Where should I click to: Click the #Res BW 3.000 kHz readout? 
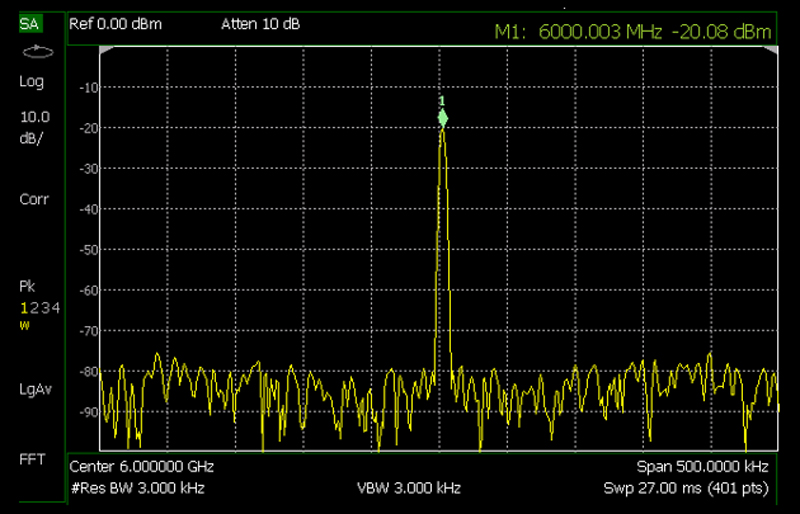(x=138, y=488)
